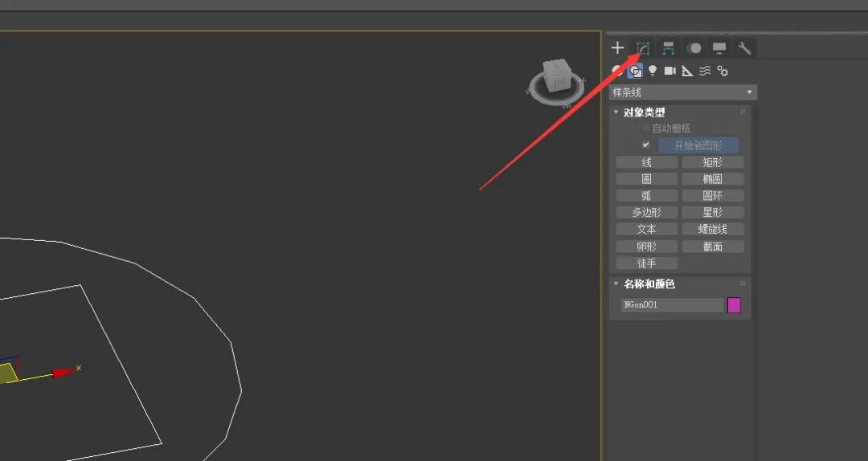Choose the 圆 shape button
This screenshot has height=461, width=868.
646,179
